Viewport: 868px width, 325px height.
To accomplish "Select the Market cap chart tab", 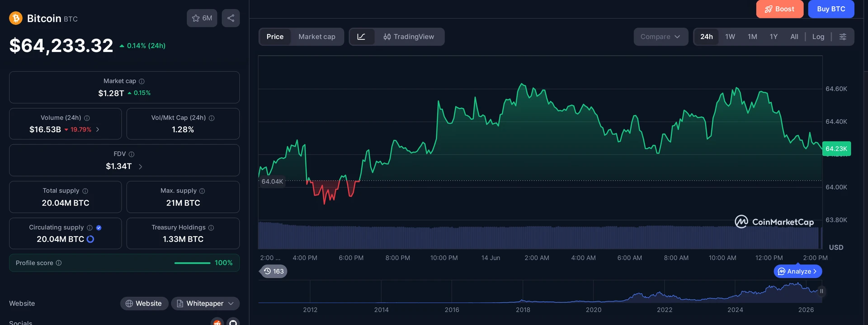I will 317,37.
